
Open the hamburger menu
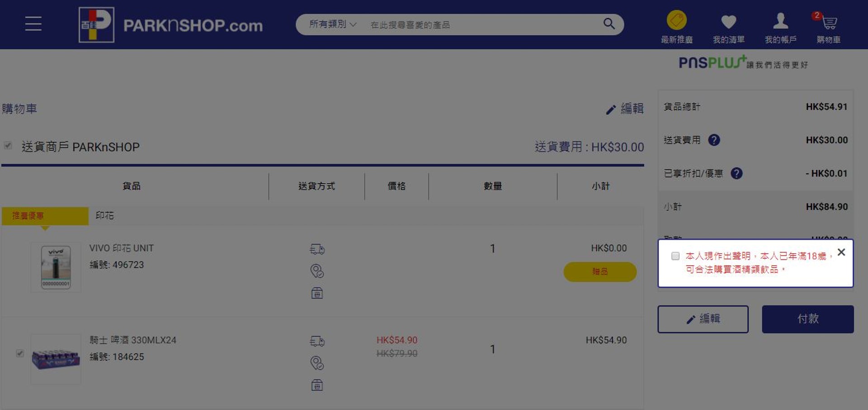pyautogui.click(x=33, y=24)
